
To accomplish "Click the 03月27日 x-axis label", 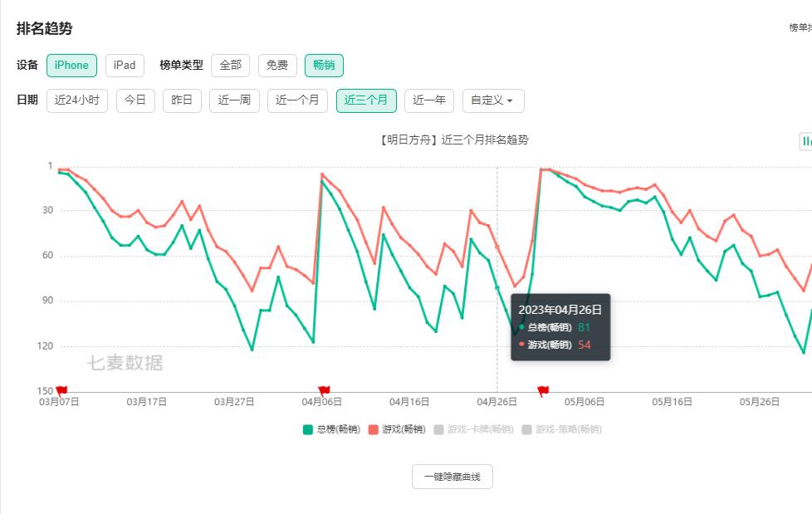I will (x=234, y=402).
